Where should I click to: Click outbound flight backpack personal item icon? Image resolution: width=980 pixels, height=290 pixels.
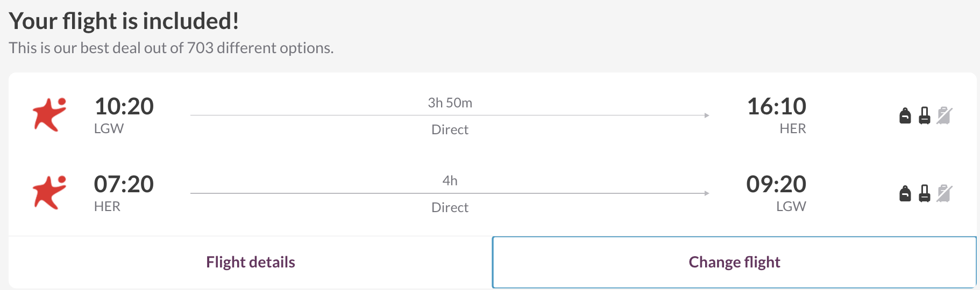tap(905, 115)
